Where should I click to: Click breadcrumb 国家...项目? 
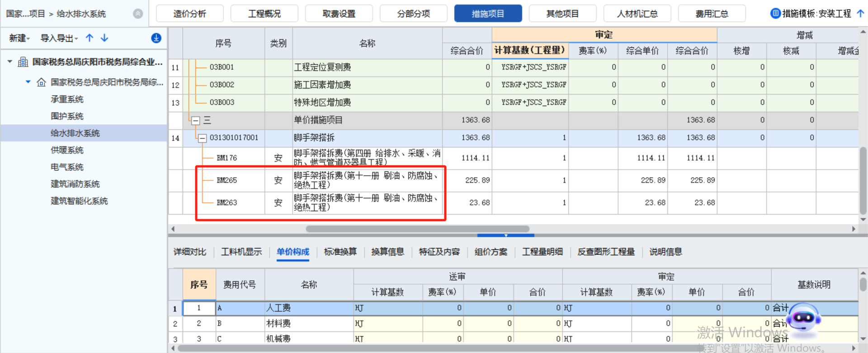pos(25,14)
